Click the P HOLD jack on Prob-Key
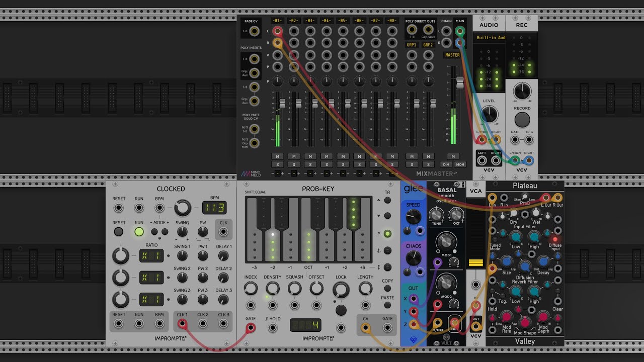Viewport: 644px width, 362px height. click(272, 328)
